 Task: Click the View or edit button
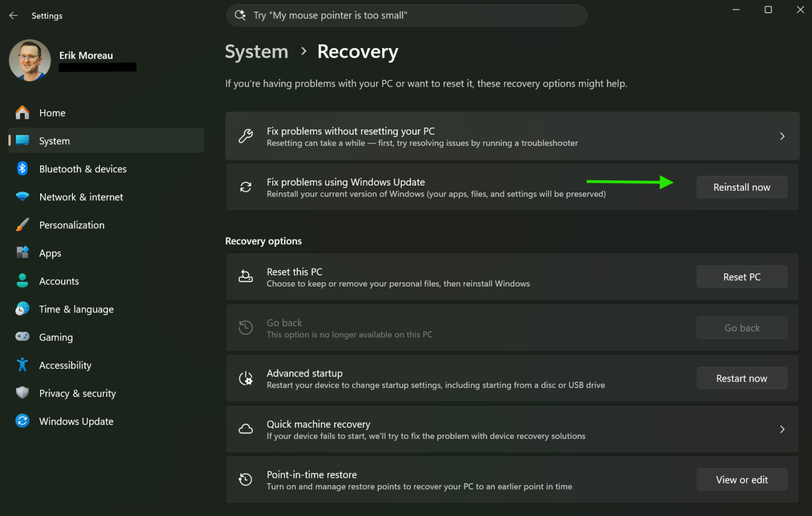742,480
